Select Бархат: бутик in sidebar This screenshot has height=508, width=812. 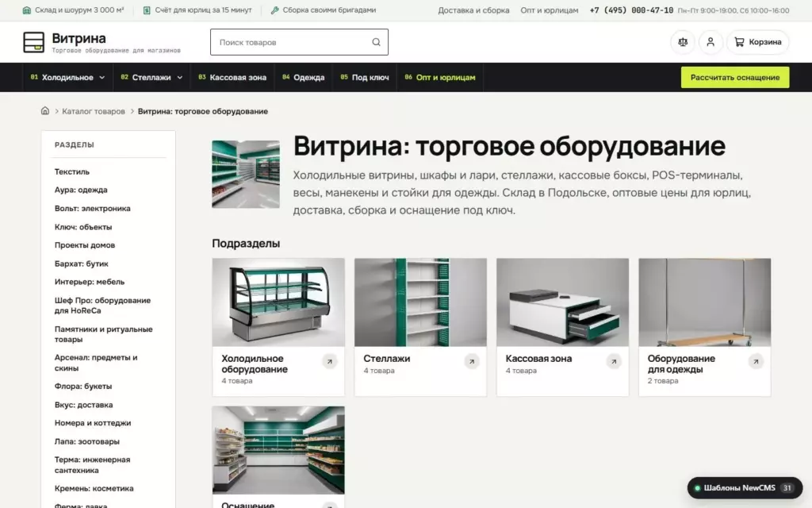click(x=82, y=264)
